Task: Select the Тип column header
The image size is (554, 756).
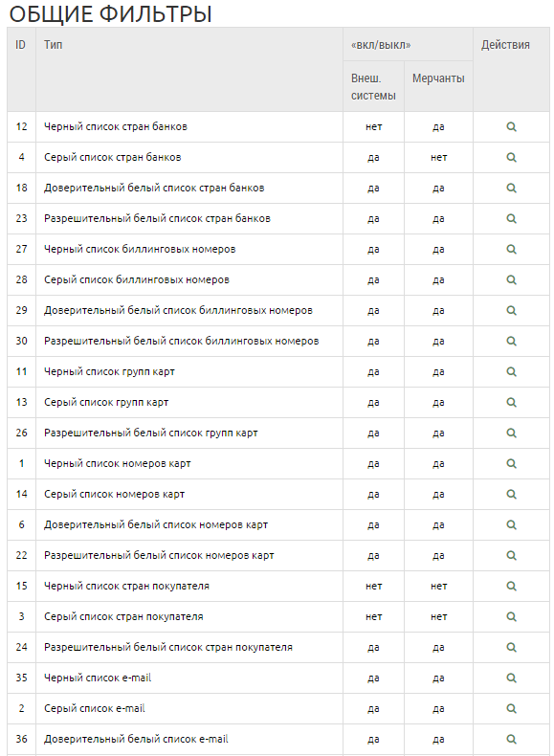Action: 53,45
